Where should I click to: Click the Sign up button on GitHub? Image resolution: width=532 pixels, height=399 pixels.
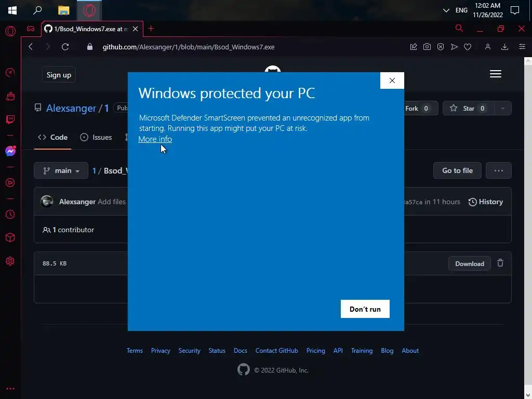point(59,75)
